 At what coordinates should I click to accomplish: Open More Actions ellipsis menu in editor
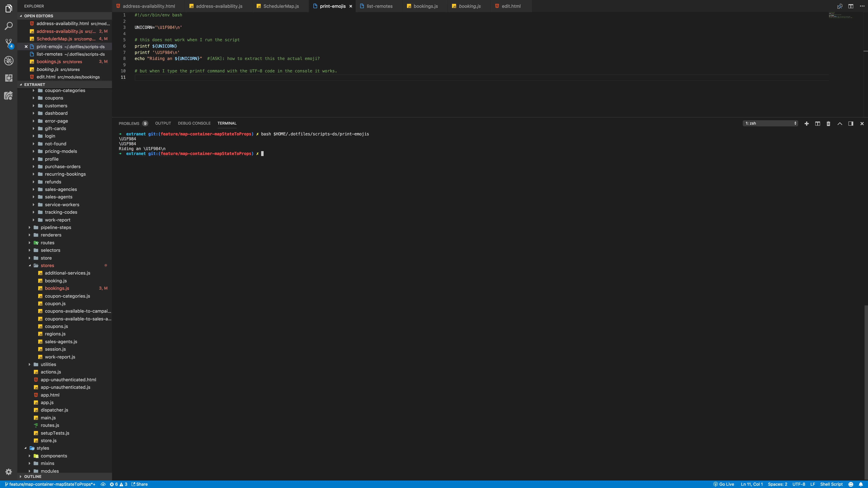point(862,6)
